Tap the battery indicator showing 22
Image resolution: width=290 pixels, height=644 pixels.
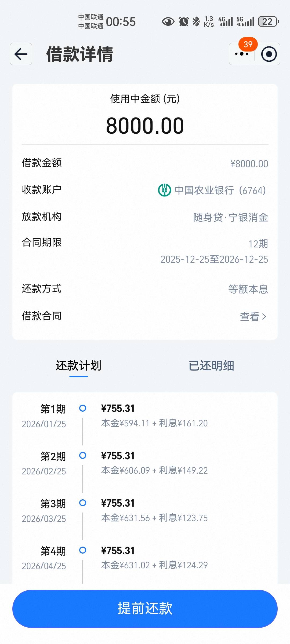click(x=268, y=21)
